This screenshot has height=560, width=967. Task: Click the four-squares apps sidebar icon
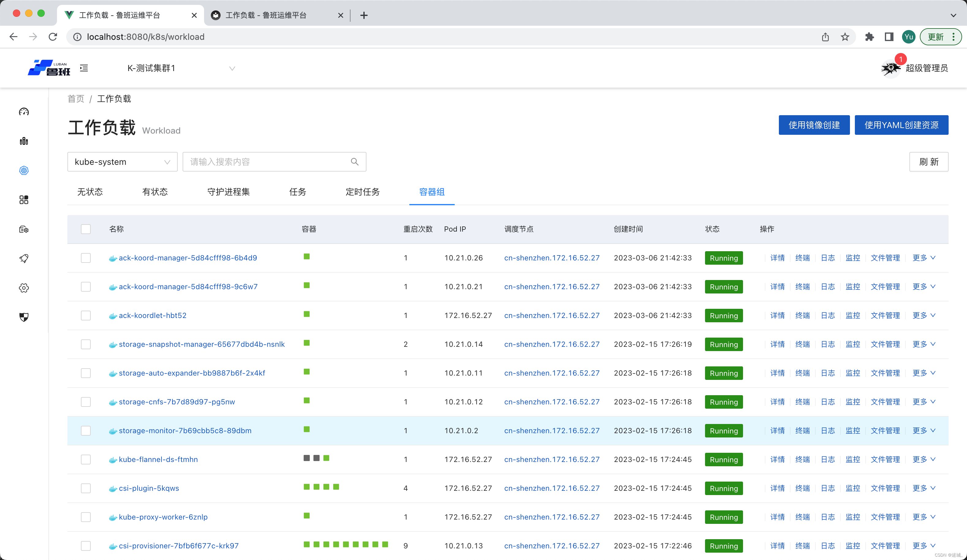[24, 200]
